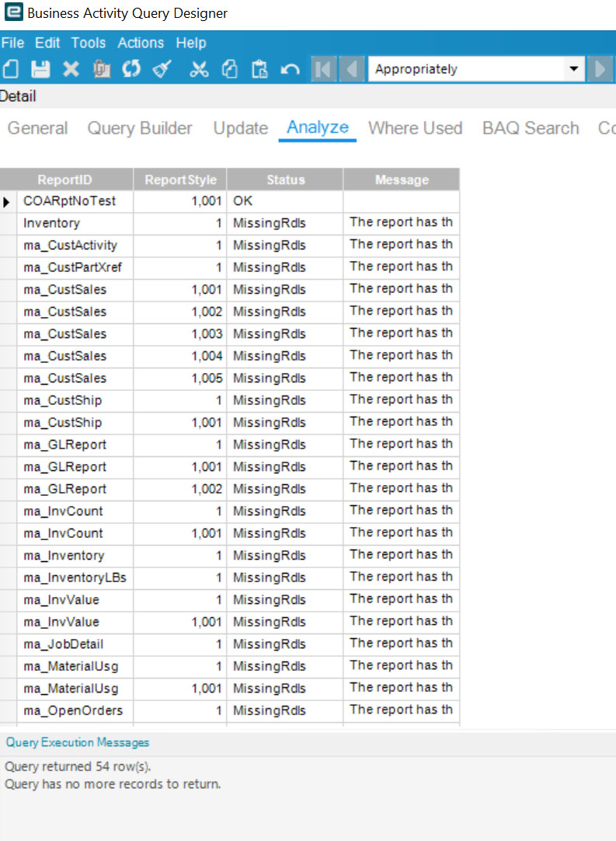Sort by the ReportID column header
Image resolution: width=616 pixels, height=841 pixels.
click(x=67, y=180)
